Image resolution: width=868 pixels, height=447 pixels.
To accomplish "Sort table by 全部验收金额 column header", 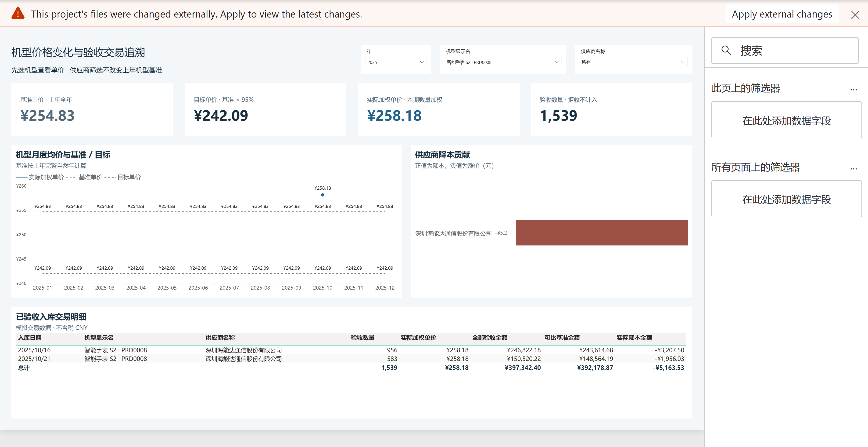I will [x=490, y=338].
